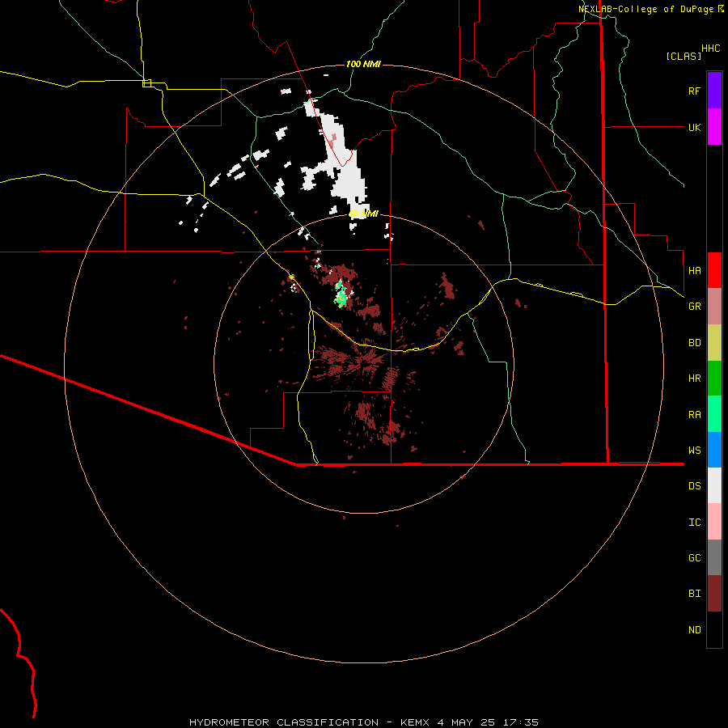728x728 pixels.
Task: Click the ND black legend swatch
Action: pos(714,629)
